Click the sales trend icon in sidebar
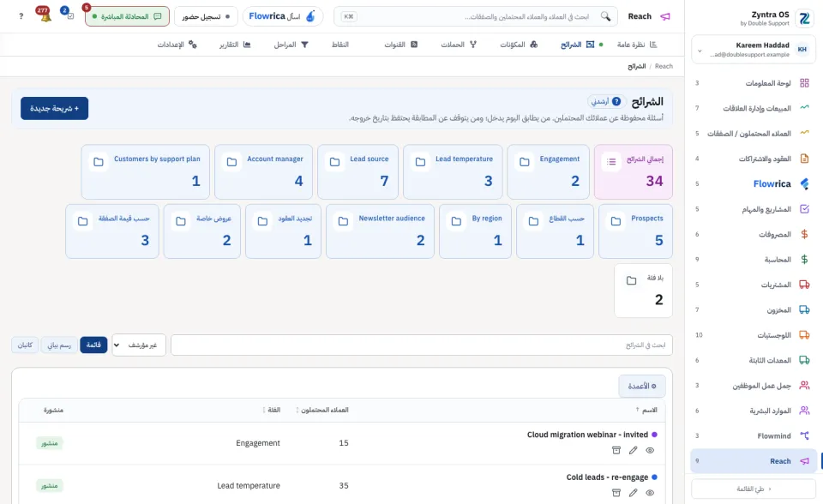The width and height of the screenshot is (823, 504). click(804, 108)
